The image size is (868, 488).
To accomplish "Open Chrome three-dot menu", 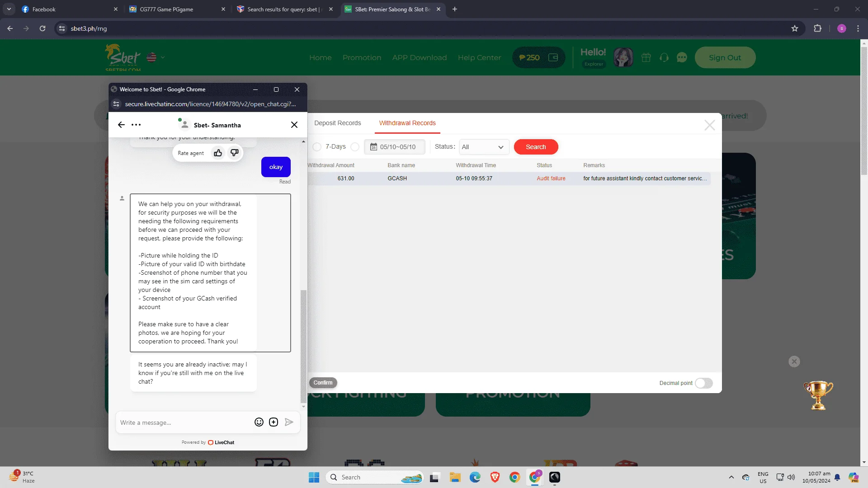I will pyautogui.click(x=858, y=28).
